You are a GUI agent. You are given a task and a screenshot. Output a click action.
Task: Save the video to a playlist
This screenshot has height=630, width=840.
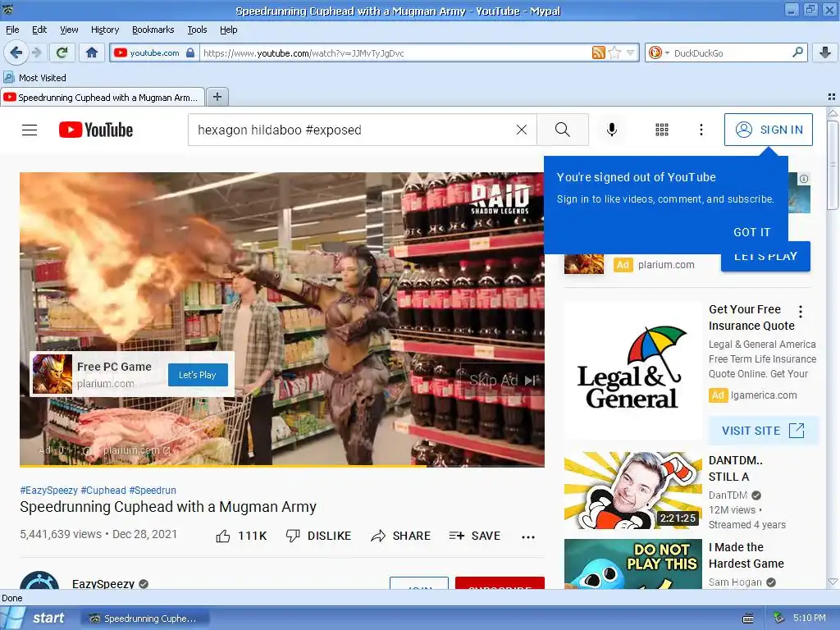[x=475, y=536]
